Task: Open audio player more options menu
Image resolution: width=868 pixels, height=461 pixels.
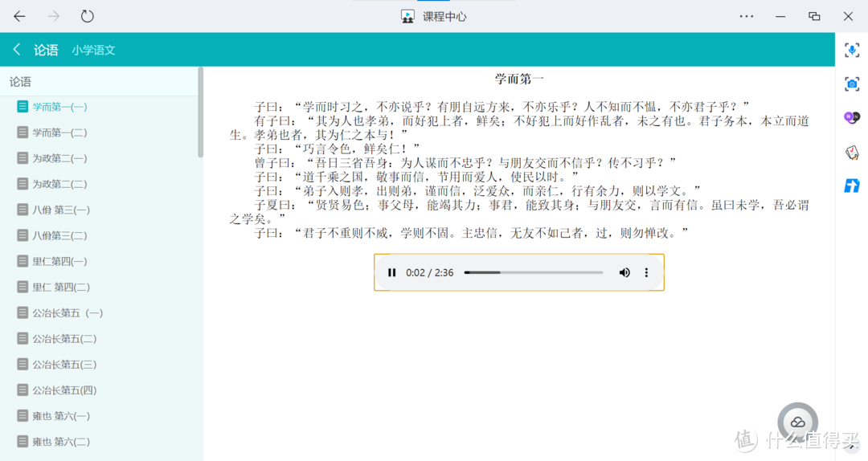Action: pos(646,272)
